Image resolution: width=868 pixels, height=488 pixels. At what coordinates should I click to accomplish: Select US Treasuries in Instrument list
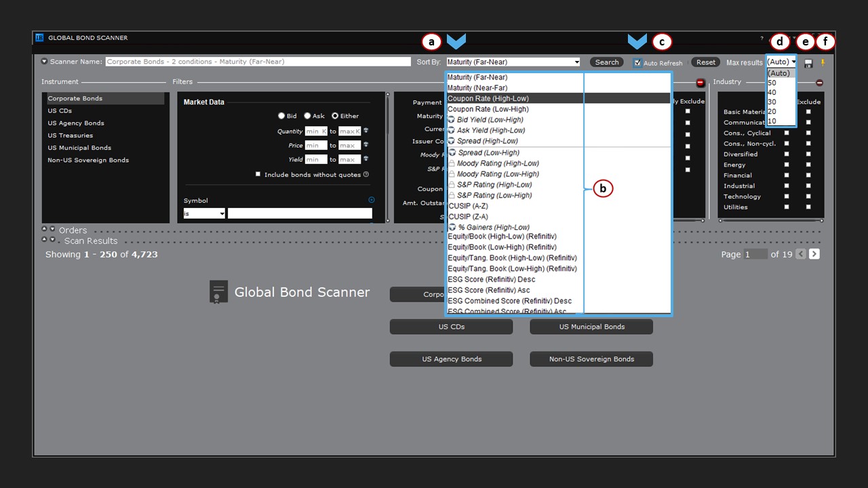71,136
